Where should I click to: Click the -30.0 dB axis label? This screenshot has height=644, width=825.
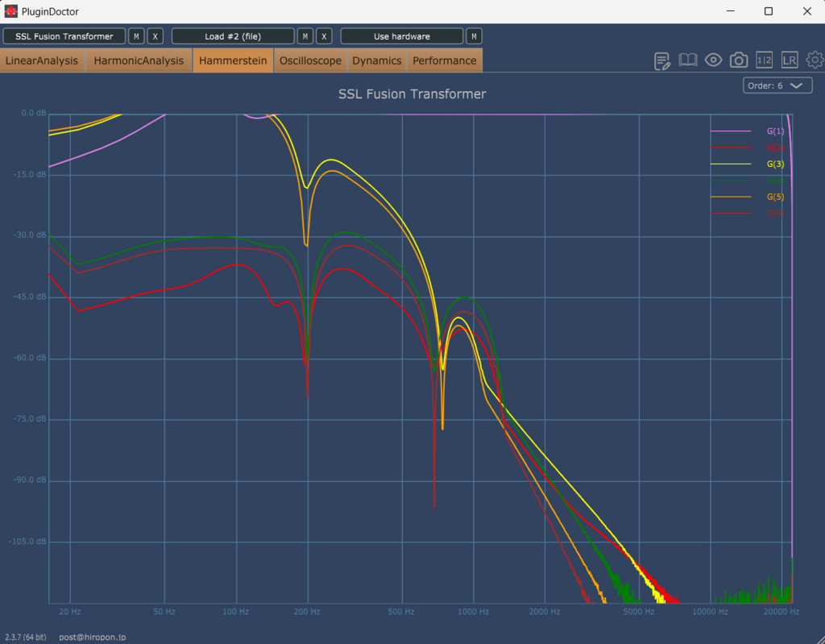[x=30, y=235]
